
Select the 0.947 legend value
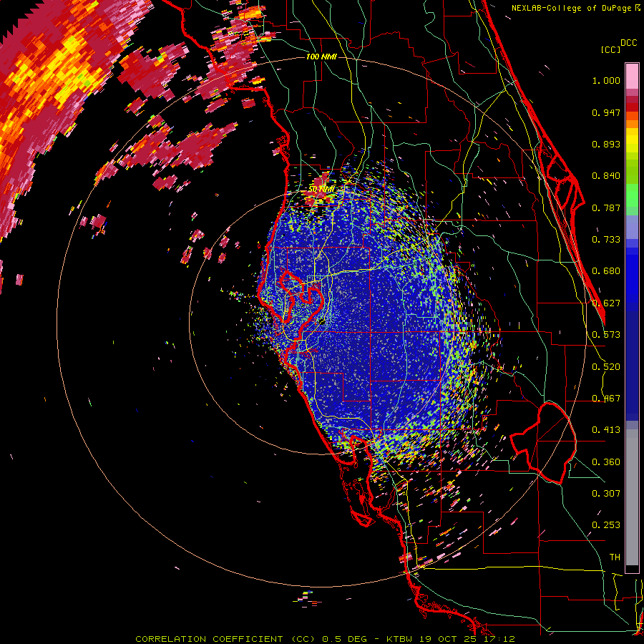coord(606,112)
